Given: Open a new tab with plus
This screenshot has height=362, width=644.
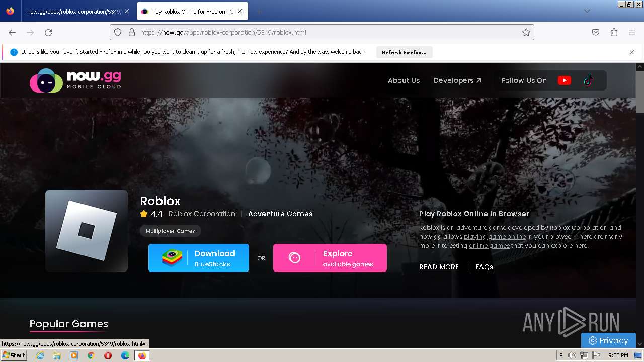Looking at the screenshot, I should pyautogui.click(x=259, y=11).
